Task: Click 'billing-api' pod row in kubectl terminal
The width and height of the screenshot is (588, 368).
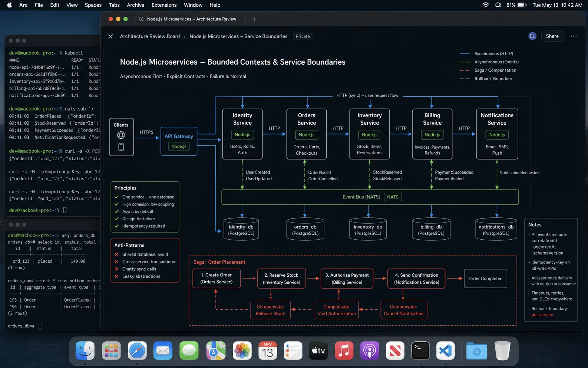Action: (54, 88)
